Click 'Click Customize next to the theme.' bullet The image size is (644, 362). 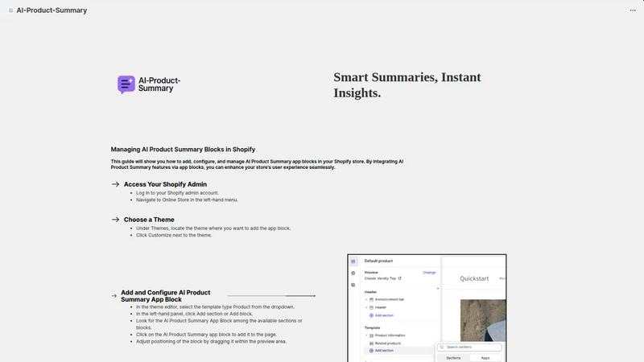click(174, 235)
